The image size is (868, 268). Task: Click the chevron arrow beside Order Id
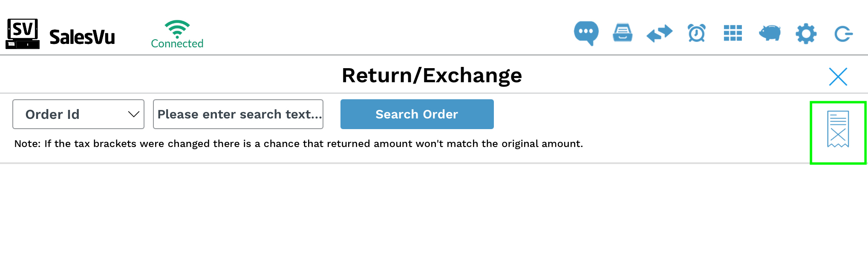(x=133, y=114)
